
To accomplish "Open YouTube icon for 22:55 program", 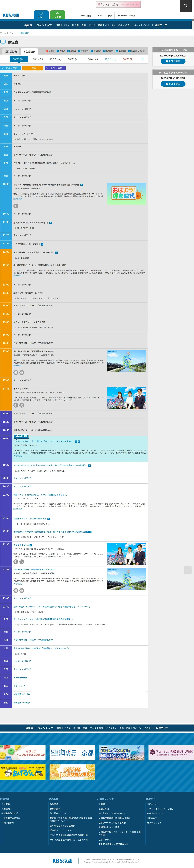I will (x=22, y=590).
